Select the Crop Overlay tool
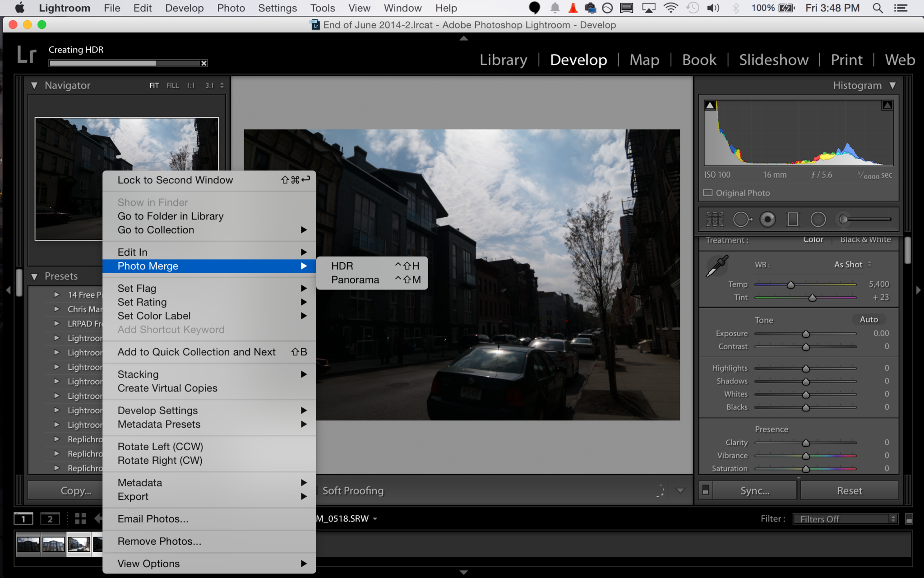 (715, 219)
